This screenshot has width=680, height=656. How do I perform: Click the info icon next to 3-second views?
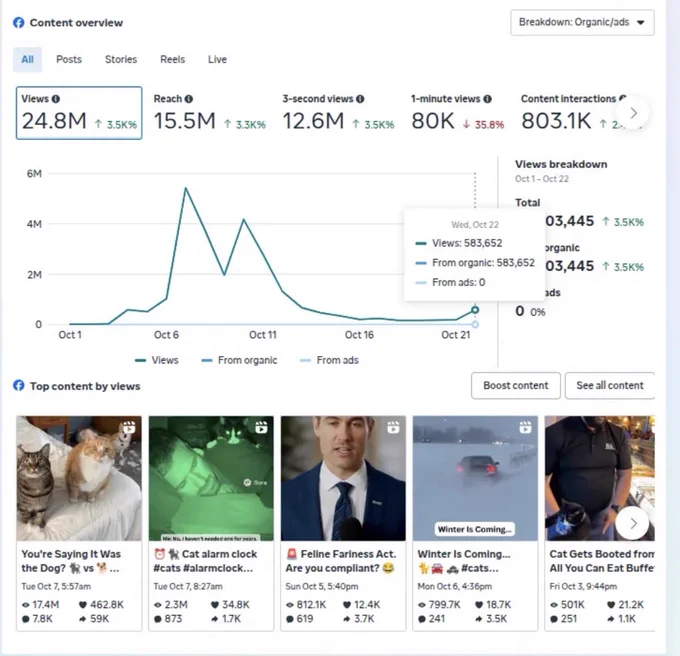(x=360, y=99)
